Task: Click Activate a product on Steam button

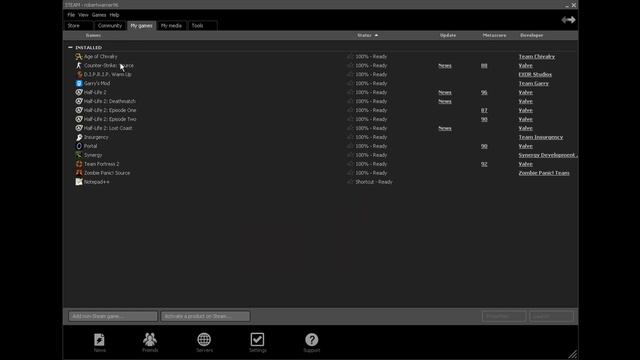Action: click(x=205, y=316)
